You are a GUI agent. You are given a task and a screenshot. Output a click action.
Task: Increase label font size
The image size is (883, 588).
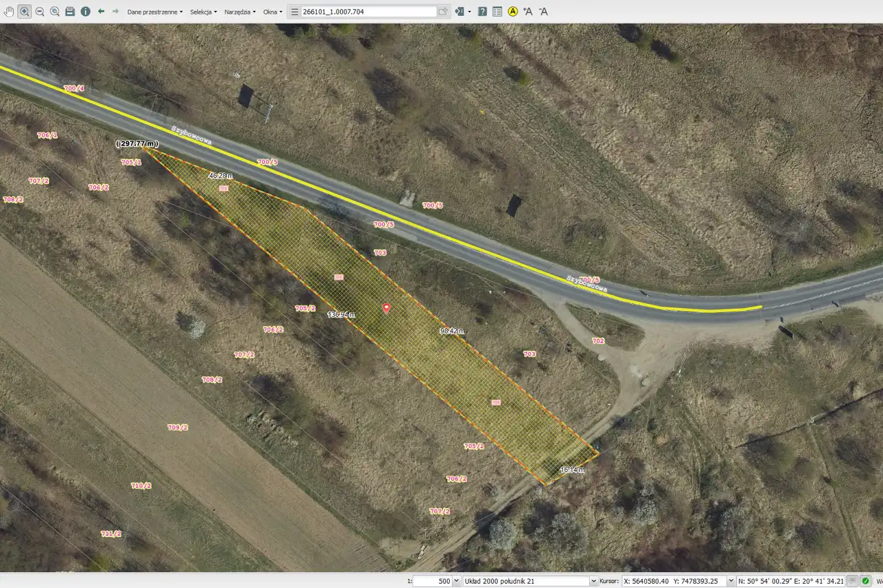(x=528, y=11)
